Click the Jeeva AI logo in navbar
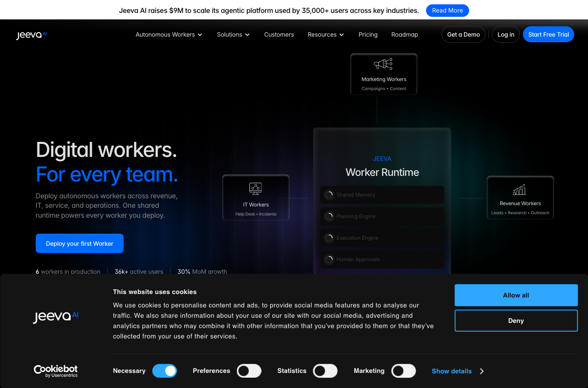This screenshot has height=388, width=588. 31,35
